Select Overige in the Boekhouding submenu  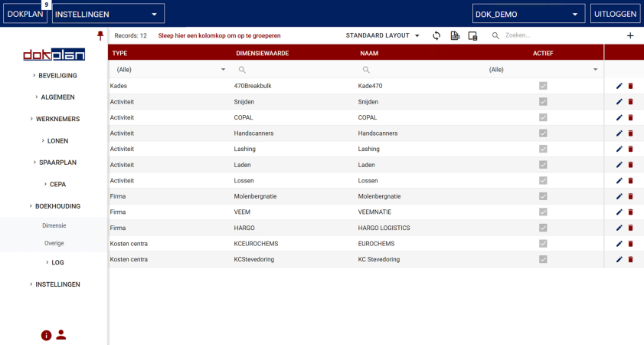54,243
